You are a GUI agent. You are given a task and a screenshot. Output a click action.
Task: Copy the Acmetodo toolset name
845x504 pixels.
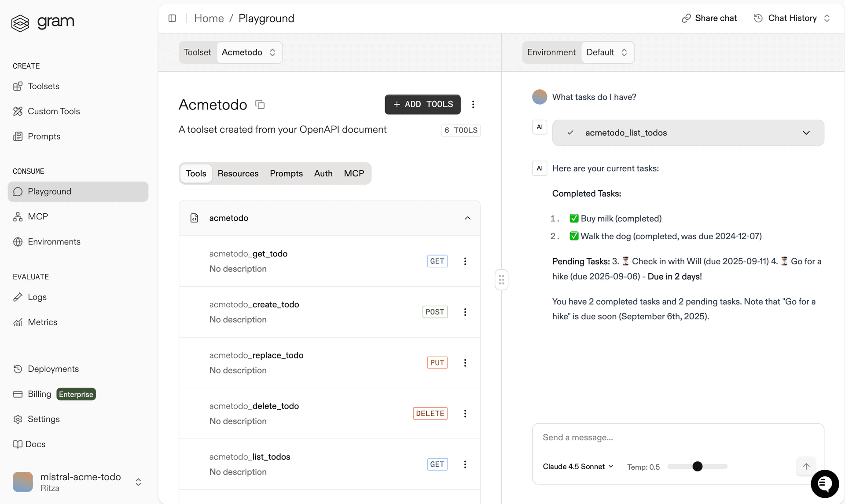[260, 104]
